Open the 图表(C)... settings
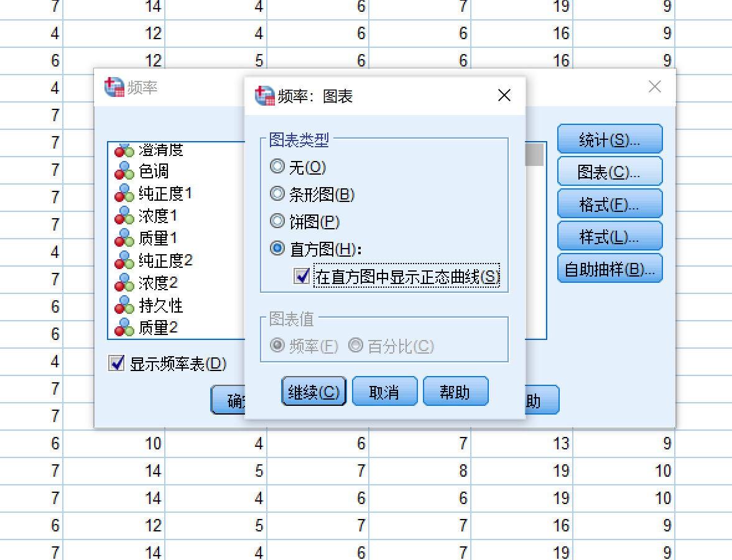Screen dimensions: 732x560 609,172
